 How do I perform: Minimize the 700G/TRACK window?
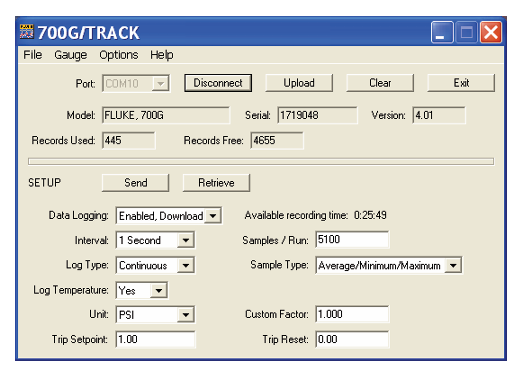tap(442, 32)
